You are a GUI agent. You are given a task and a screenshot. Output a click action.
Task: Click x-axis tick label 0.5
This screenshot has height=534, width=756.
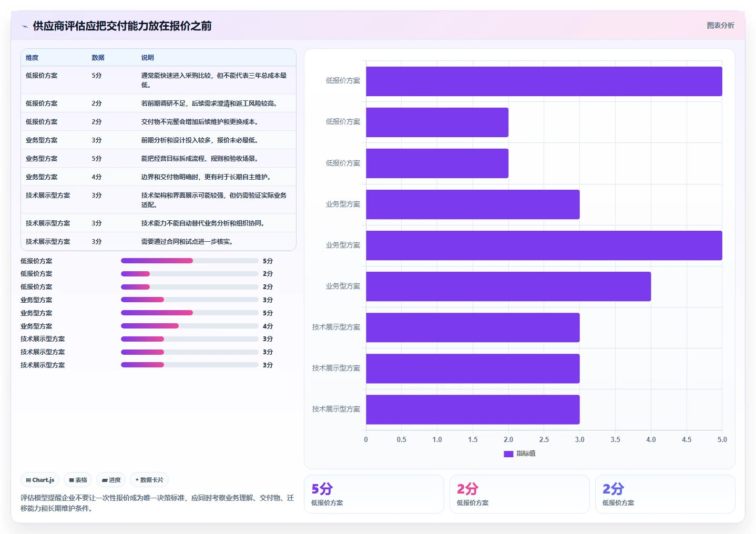coord(402,439)
